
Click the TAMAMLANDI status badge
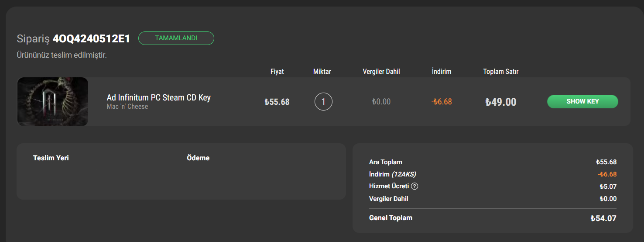click(176, 38)
